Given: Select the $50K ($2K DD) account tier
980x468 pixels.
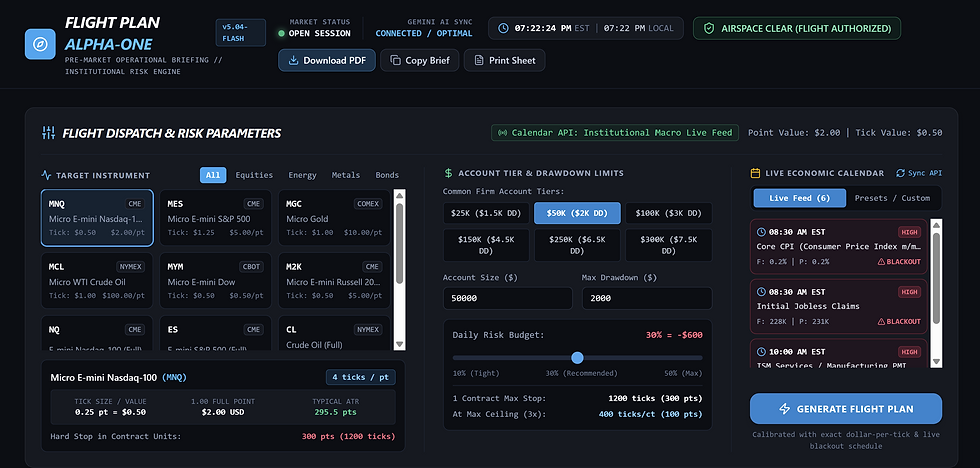Looking at the screenshot, I should pyautogui.click(x=578, y=213).
